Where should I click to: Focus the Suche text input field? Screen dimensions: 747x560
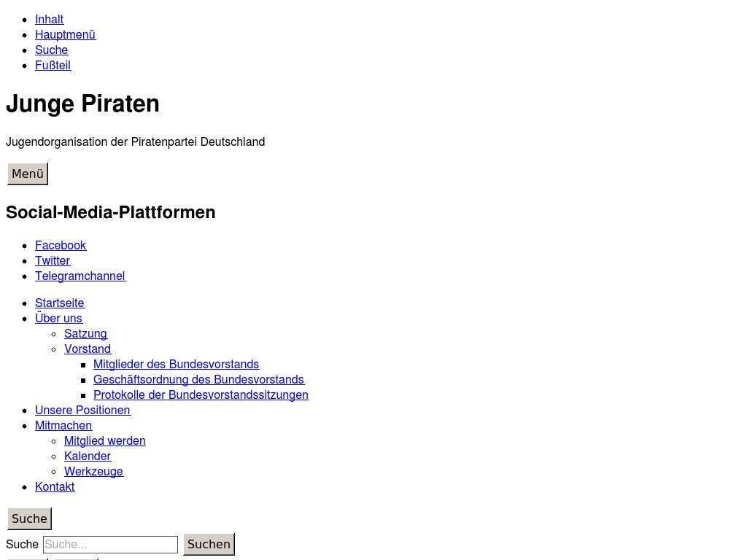(x=110, y=545)
